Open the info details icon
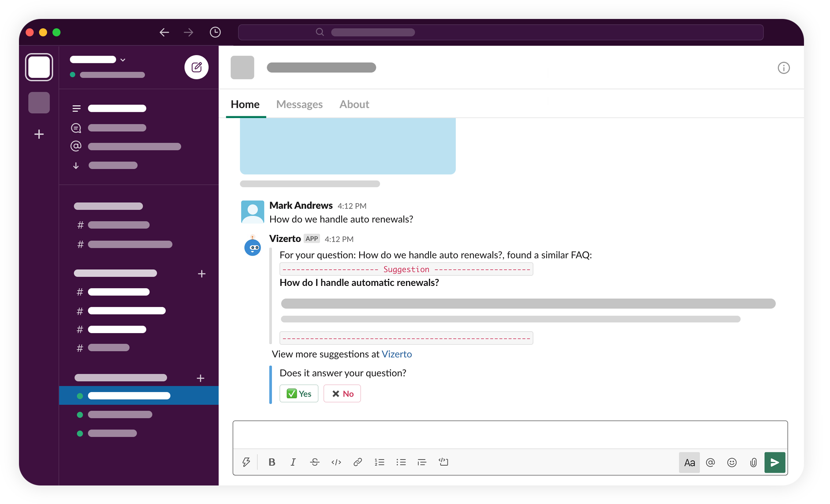 pyautogui.click(x=783, y=68)
